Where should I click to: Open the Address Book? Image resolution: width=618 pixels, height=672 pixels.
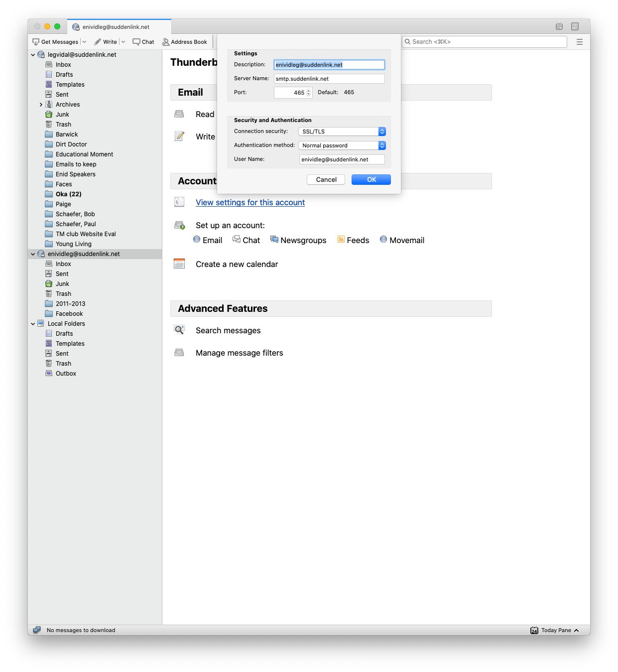pos(185,42)
